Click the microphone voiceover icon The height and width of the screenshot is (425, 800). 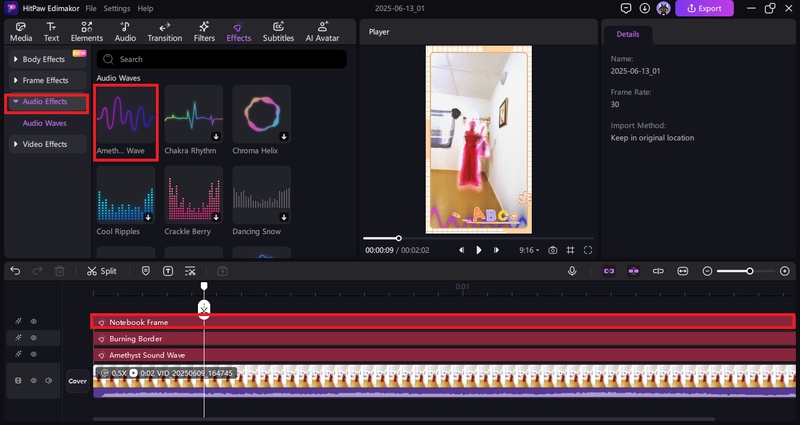[x=572, y=271]
